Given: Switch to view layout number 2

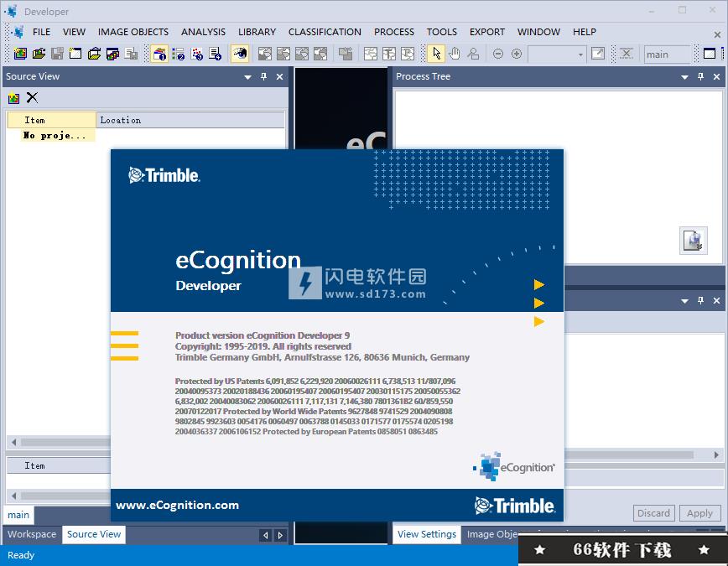Looking at the screenshot, I should (x=178, y=54).
